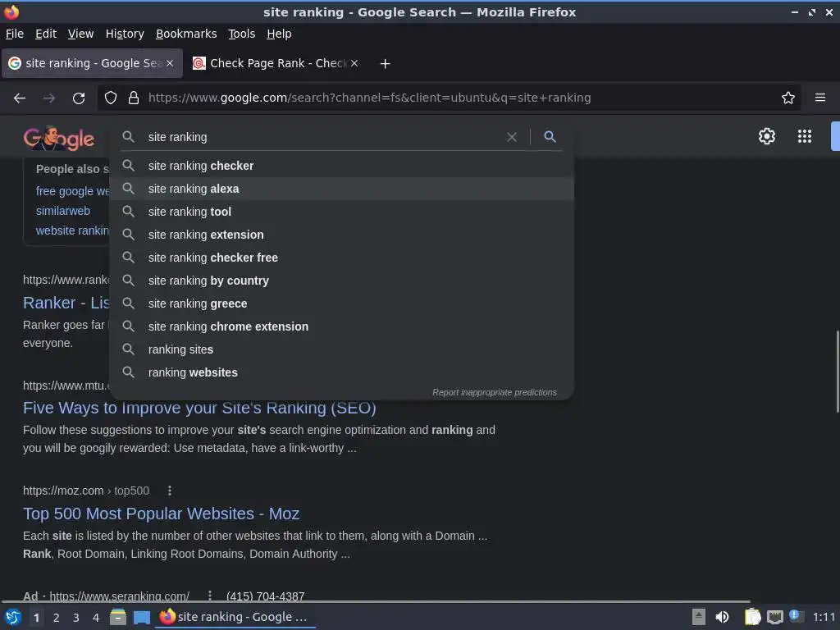Click the forward navigation arrow
Image resolution: width=840 pixels, height=630 pixels.
49,98
